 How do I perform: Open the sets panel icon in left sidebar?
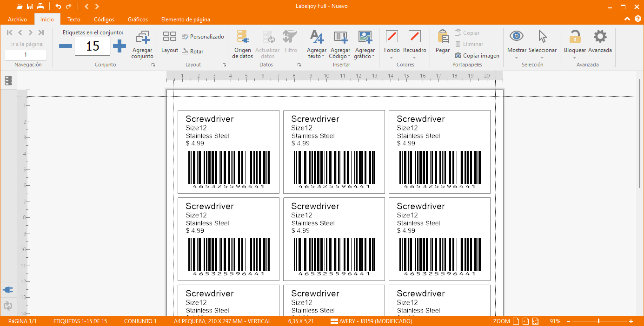(8, 81)
